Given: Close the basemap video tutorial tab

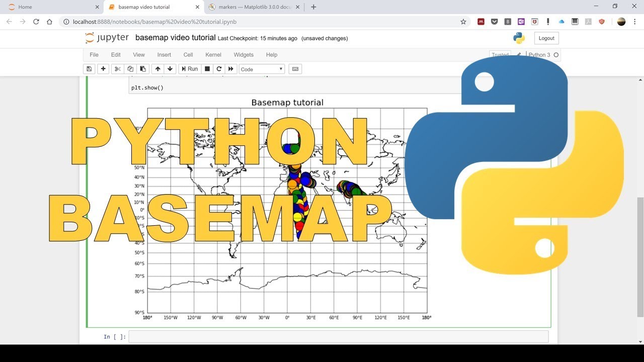Looking at the screenshot, I should (x=197, y=7).
